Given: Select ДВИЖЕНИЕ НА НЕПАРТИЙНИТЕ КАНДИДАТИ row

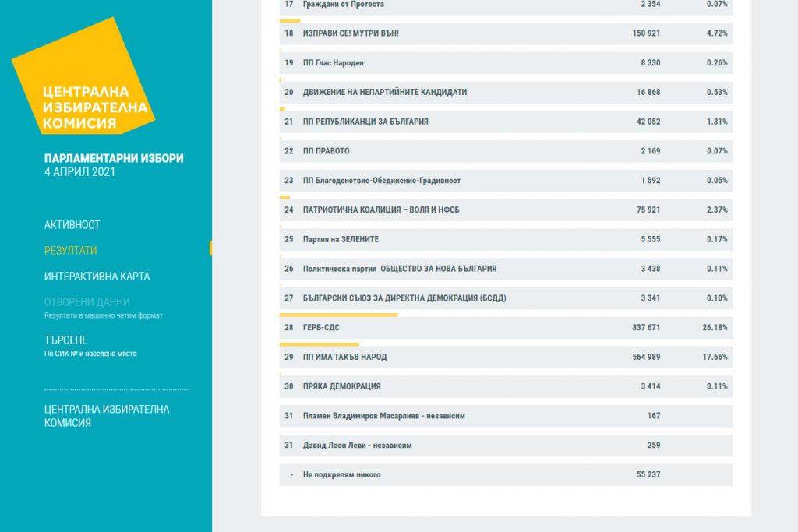Looking at the screenshot, I should point(505,92).
